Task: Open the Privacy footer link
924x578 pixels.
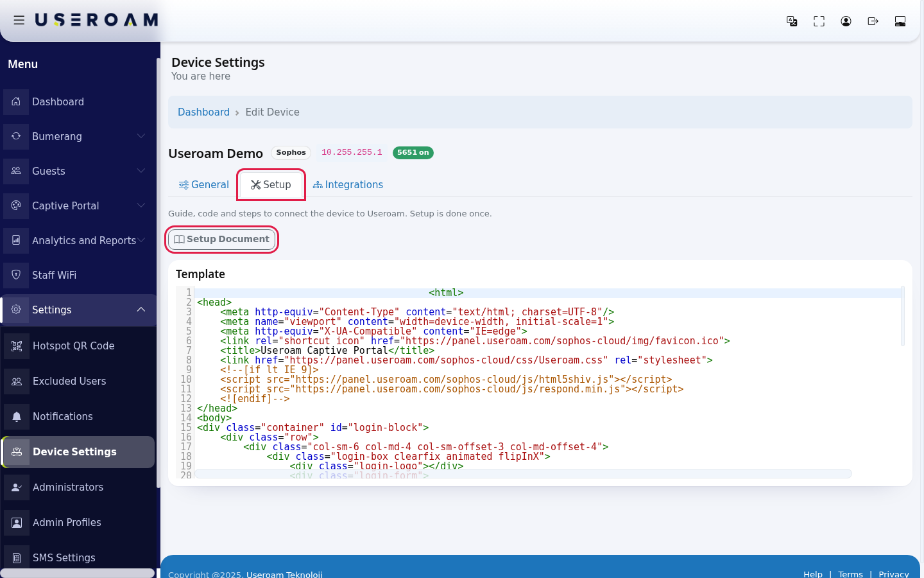Action: click(894, 574)
